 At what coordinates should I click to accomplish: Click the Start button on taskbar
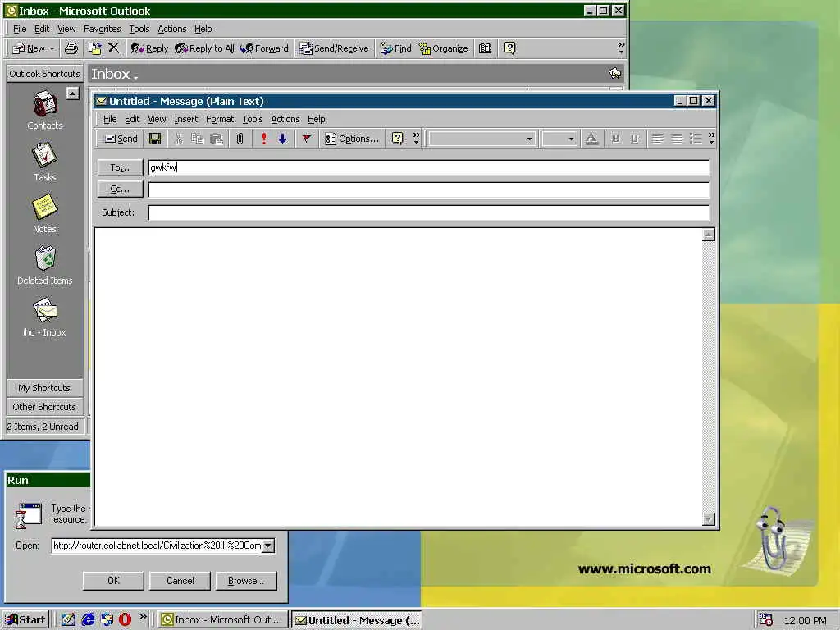tap(25, 620)
